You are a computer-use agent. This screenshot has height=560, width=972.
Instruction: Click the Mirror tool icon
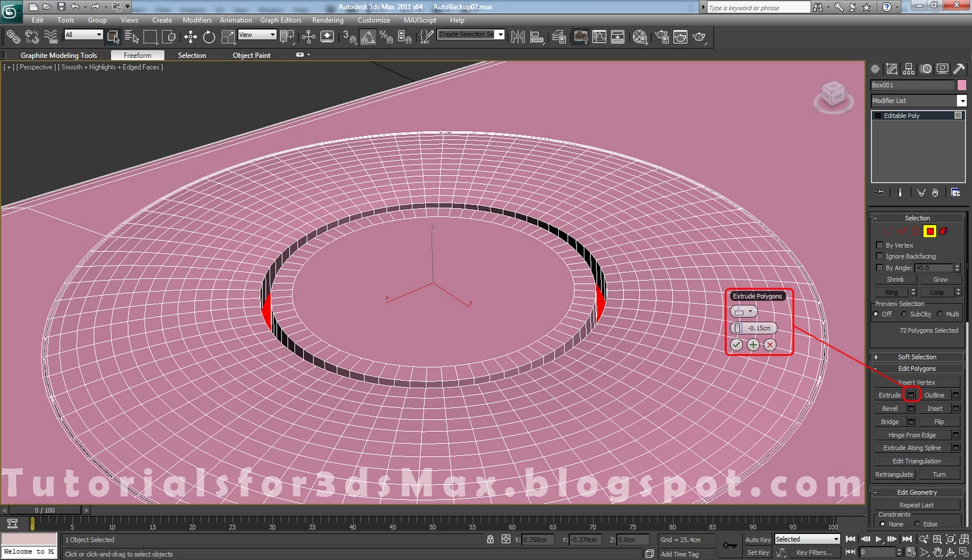518,37
